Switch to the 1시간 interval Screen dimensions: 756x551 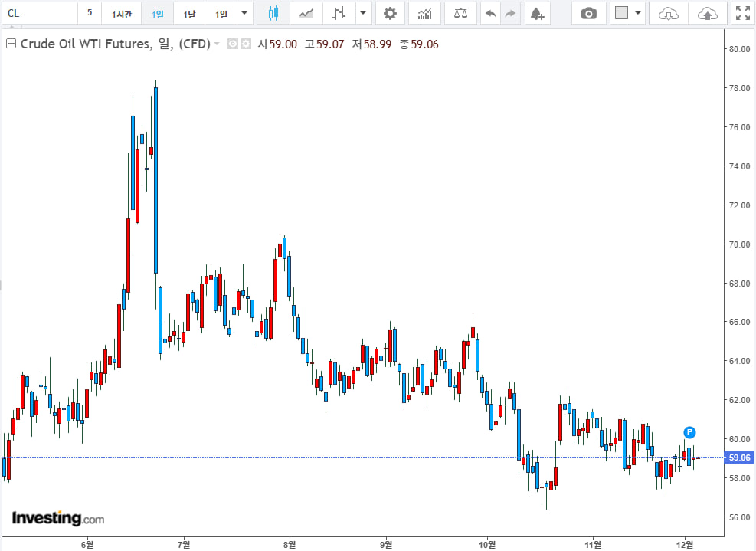[121, 14]
